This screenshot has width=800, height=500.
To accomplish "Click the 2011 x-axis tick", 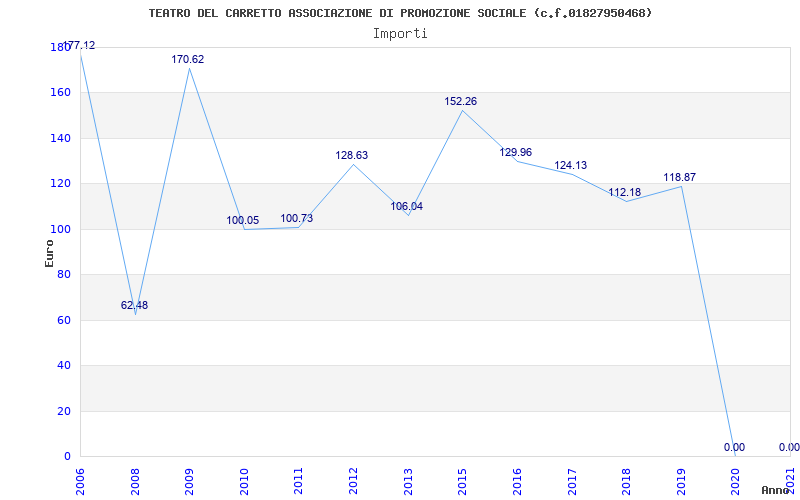I will (x=299, y=482).
